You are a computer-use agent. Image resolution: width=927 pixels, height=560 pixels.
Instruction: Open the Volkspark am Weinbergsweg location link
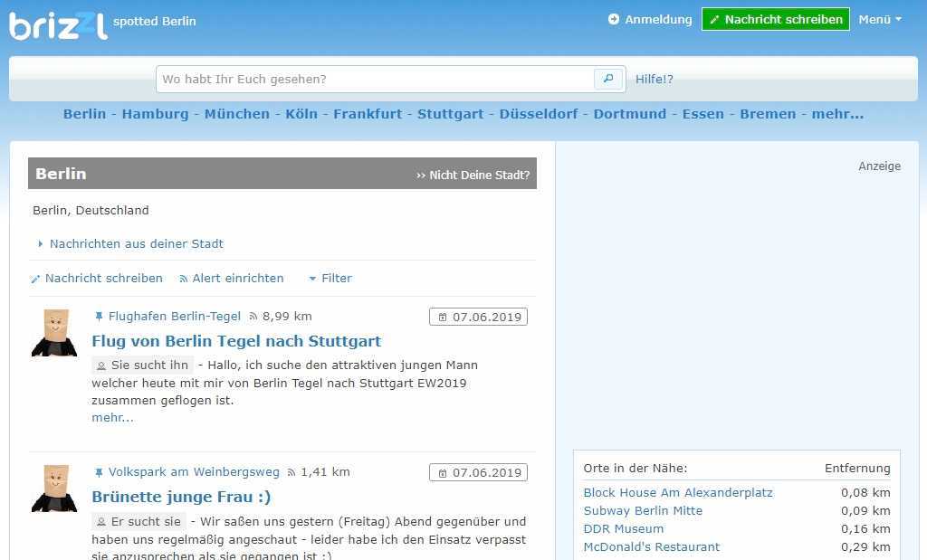pyautogui.click(x=194, y=472)
